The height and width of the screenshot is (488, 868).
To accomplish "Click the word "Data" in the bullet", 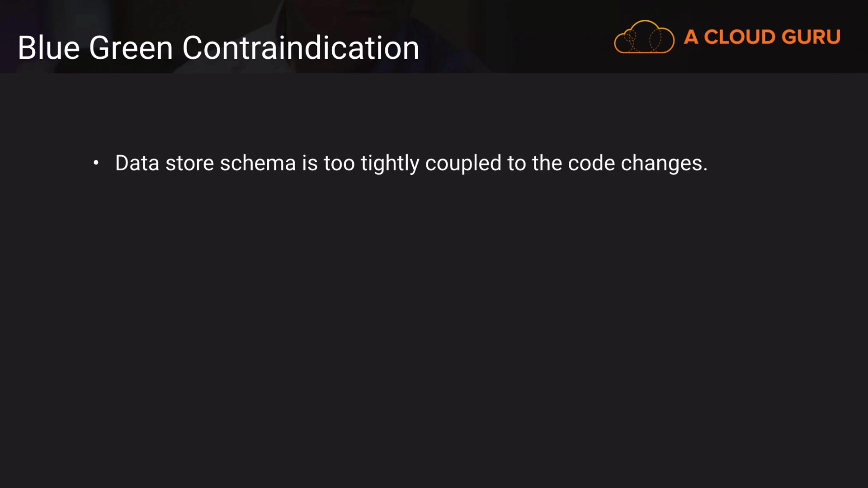I will (x=137, y=163).
